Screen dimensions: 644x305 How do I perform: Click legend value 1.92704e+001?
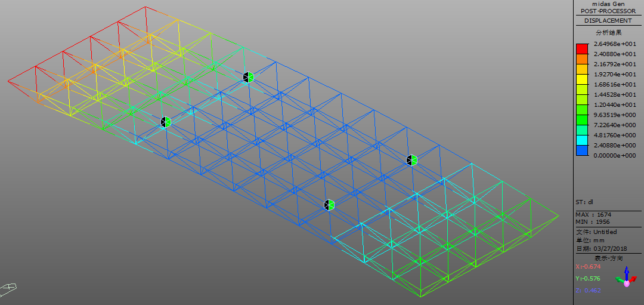point(614,75)
